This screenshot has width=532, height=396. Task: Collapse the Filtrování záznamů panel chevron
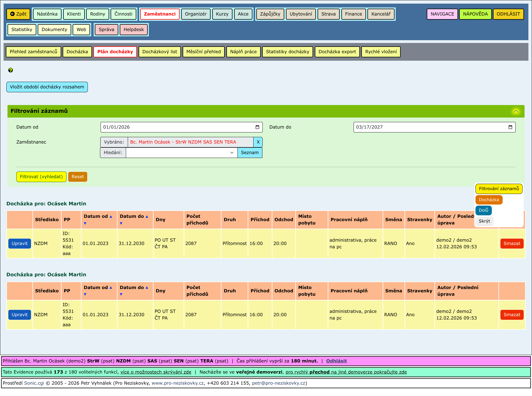tap(516, 111)
